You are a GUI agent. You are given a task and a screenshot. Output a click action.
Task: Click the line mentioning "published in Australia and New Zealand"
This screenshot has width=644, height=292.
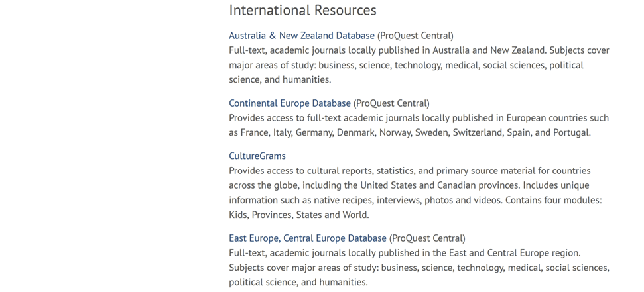419,50
